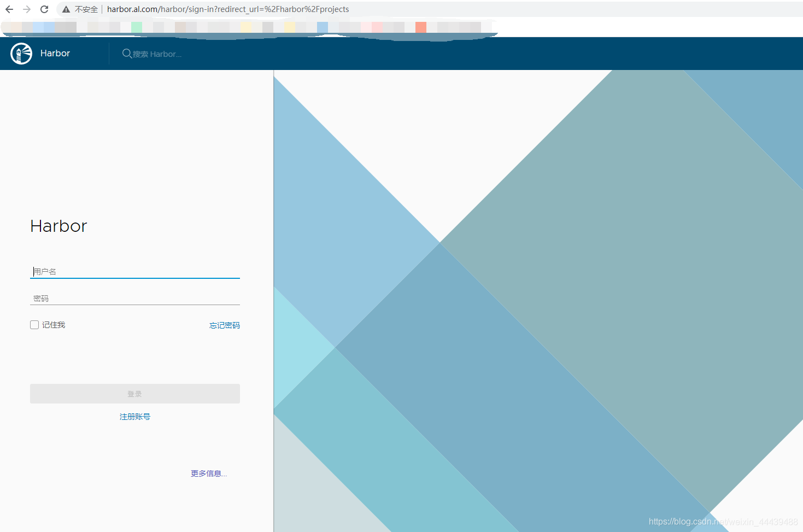Click the Harbor title in header bar
This screenshot has width=803, height=532.
point(55,53)
